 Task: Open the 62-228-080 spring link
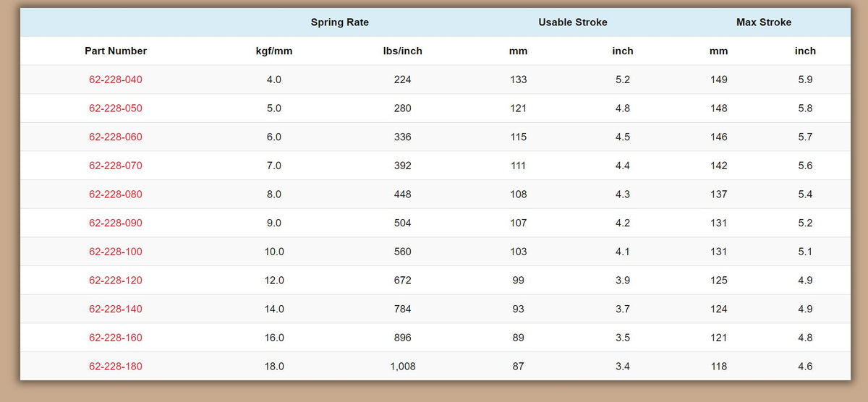point(116,194)
